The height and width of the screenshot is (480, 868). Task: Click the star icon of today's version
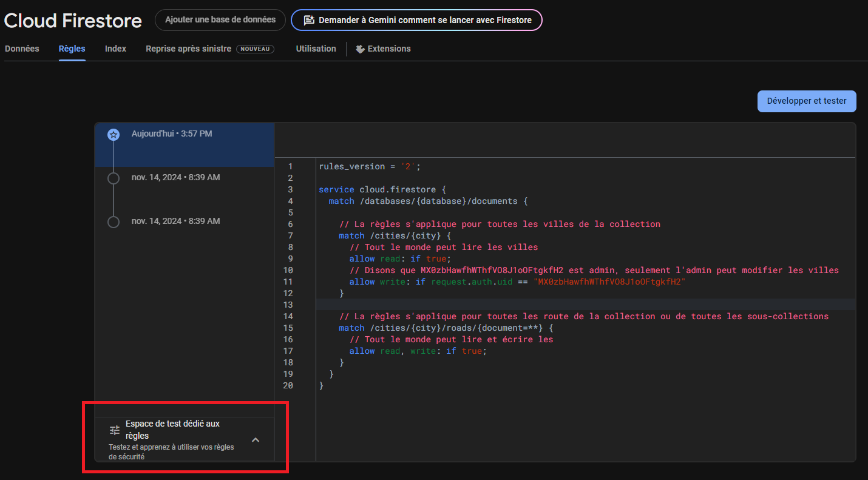tap(113, 135)
